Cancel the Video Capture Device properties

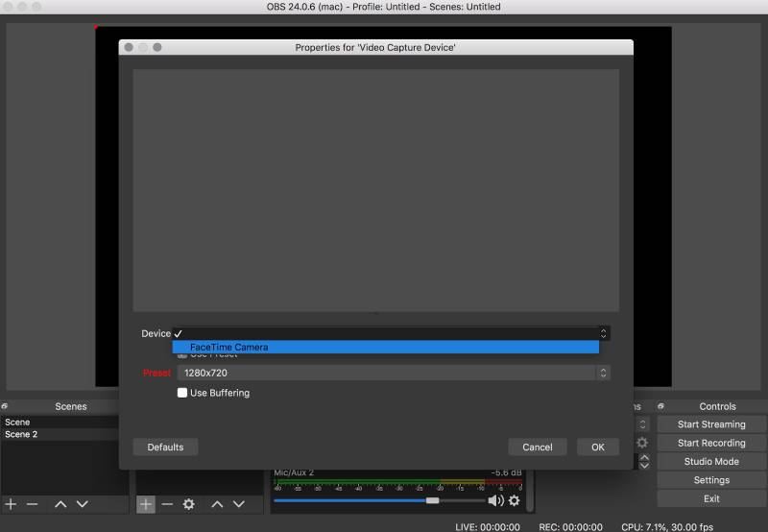click(538, 447)
